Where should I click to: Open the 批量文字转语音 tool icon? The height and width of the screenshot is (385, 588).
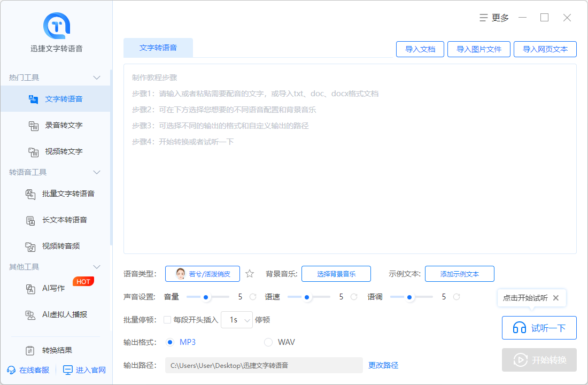(30, 194)
